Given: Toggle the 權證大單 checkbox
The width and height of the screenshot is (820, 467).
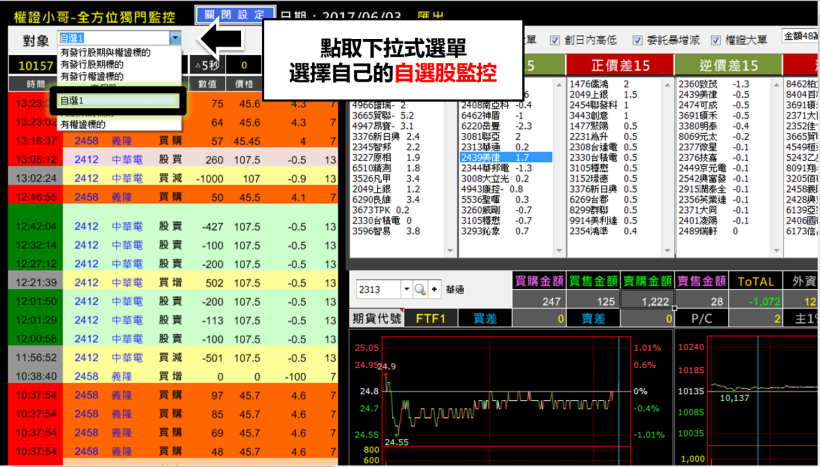Looking at the screenshot, I should (716, 40).
